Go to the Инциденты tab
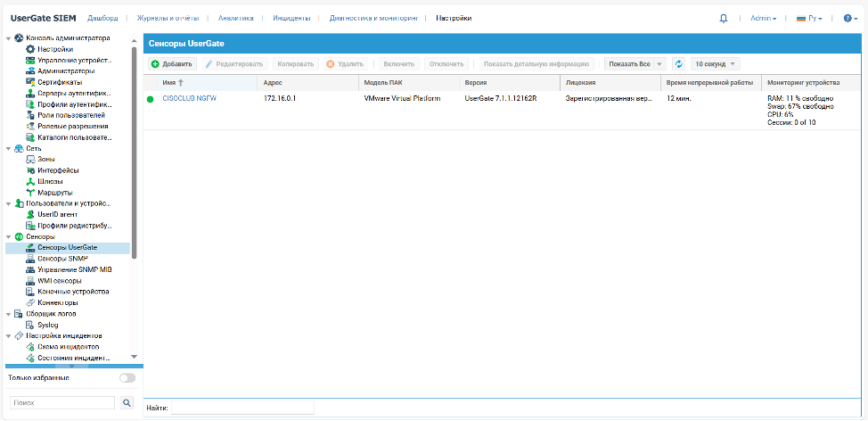Screen dimensions: 868x421 pyautogui.click(x=291, y=18)
